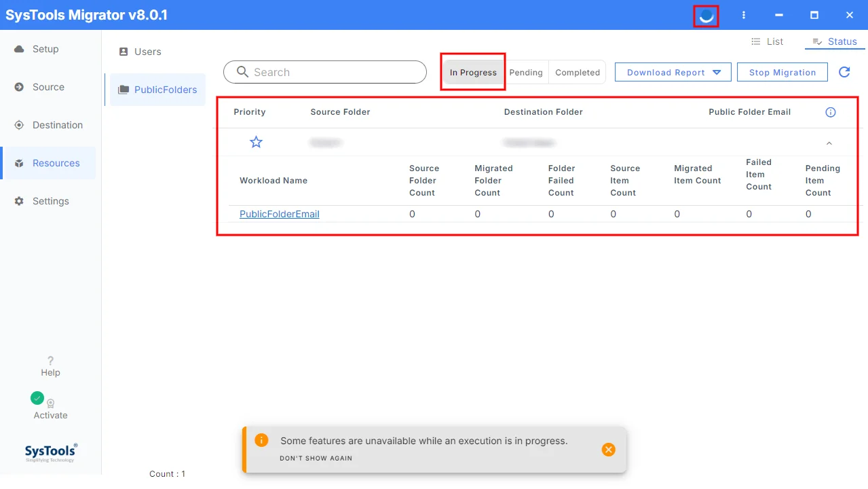Screen dimensions: 868x489
Task: Show Pending migrations
Action: click(x=526, y=73)
